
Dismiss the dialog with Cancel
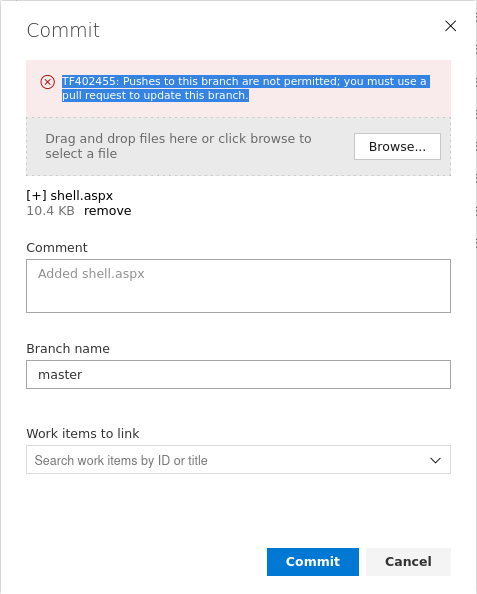pos(408,562)
